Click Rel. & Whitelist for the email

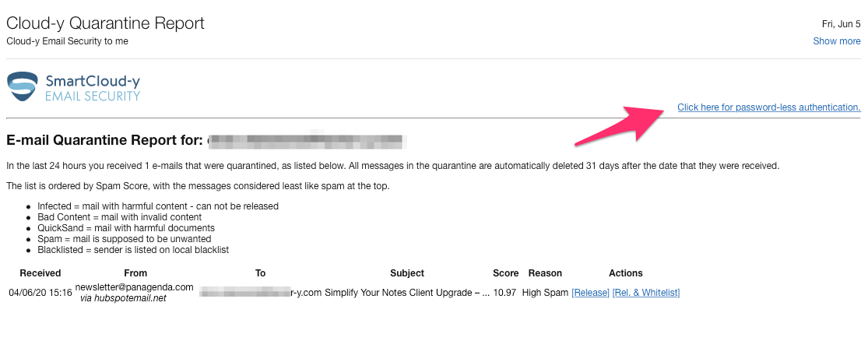(x=645, y=293)
